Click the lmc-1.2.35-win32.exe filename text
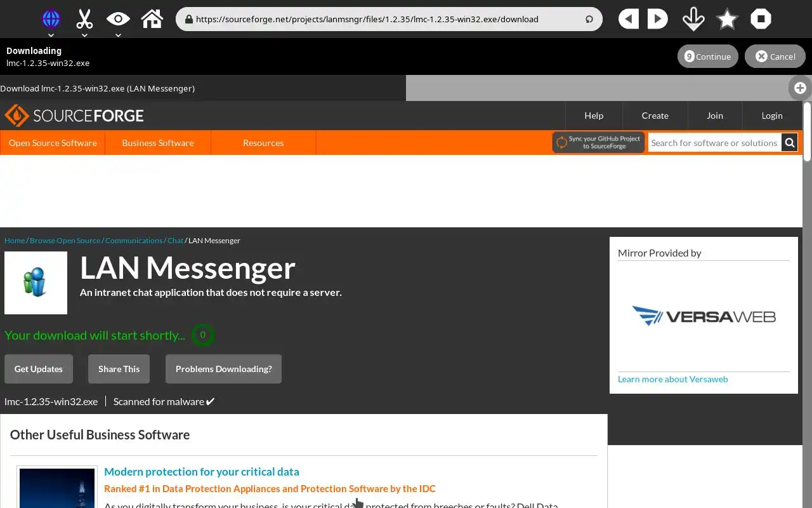Viewport: 812px width, 508px height. click(51, 401)
